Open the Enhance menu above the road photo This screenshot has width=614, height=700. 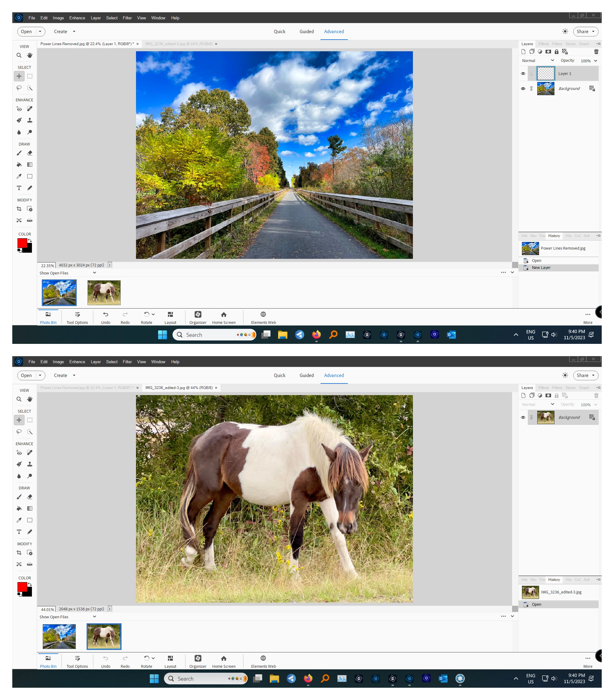point(77,18)
